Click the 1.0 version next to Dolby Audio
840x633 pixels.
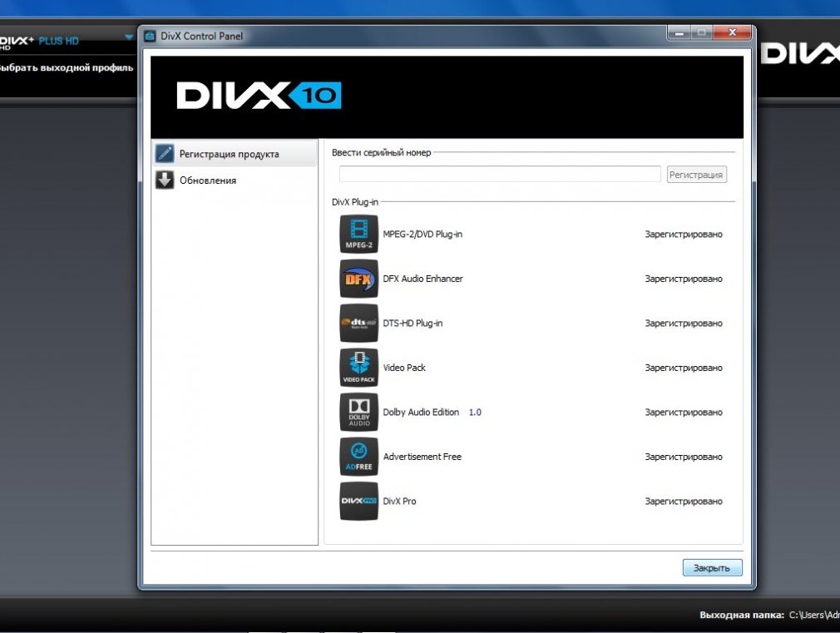click(x=475, y=413)
